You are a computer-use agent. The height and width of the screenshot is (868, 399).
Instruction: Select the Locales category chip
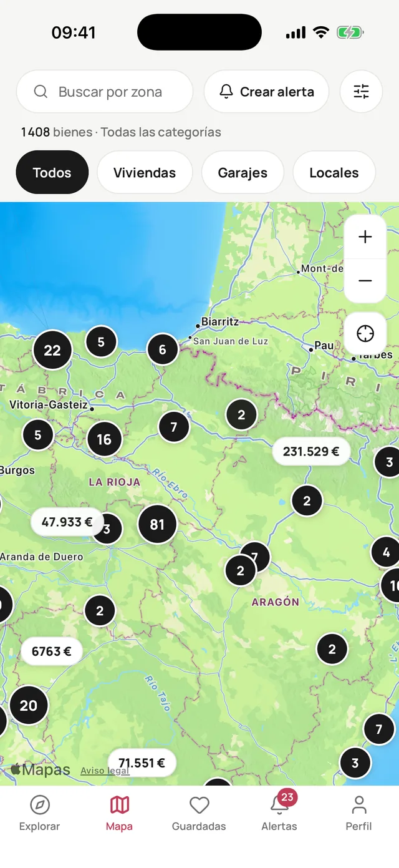tap(334, 173)
